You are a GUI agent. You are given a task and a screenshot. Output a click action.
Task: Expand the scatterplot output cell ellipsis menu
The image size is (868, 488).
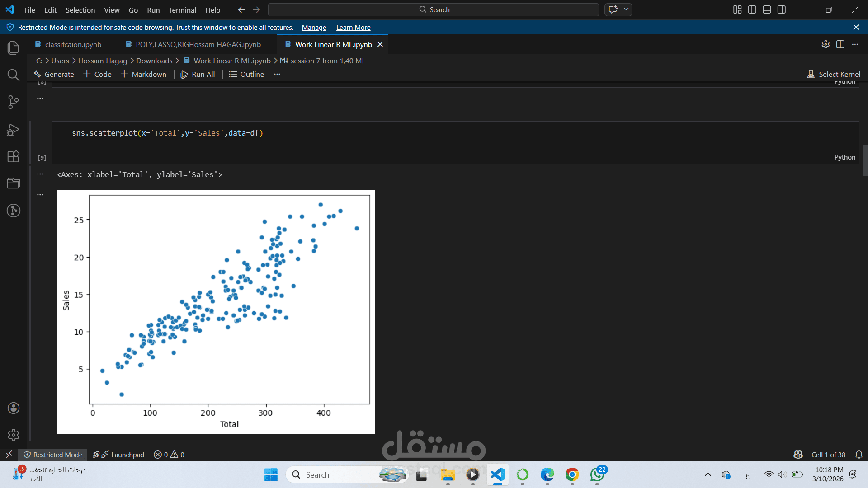[x=40, y=194]
